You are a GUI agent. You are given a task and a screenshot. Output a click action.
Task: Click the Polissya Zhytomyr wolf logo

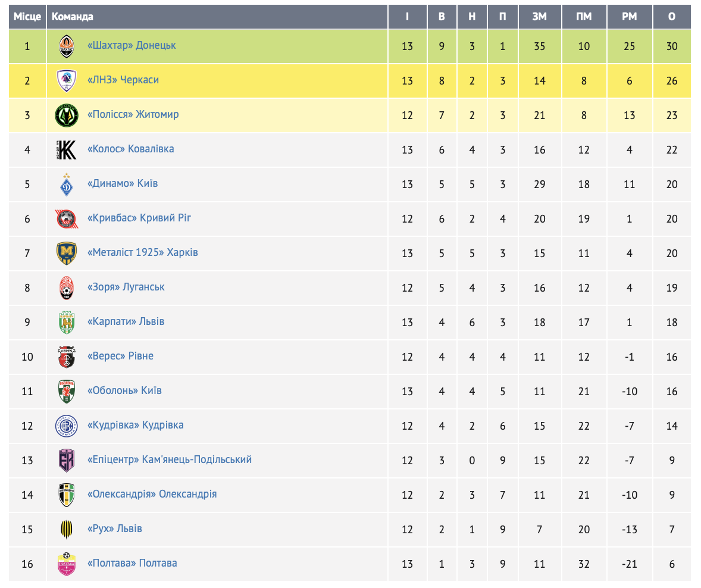(x=66, y=115)
